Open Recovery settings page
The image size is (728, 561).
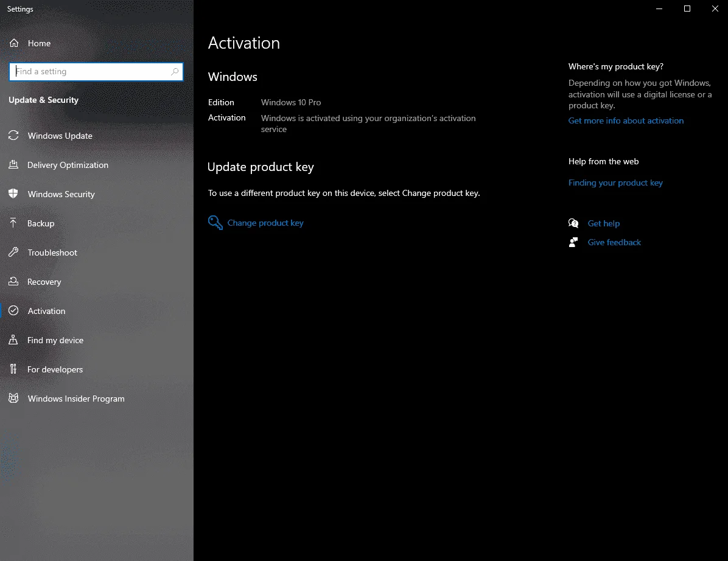coord(97,282)
